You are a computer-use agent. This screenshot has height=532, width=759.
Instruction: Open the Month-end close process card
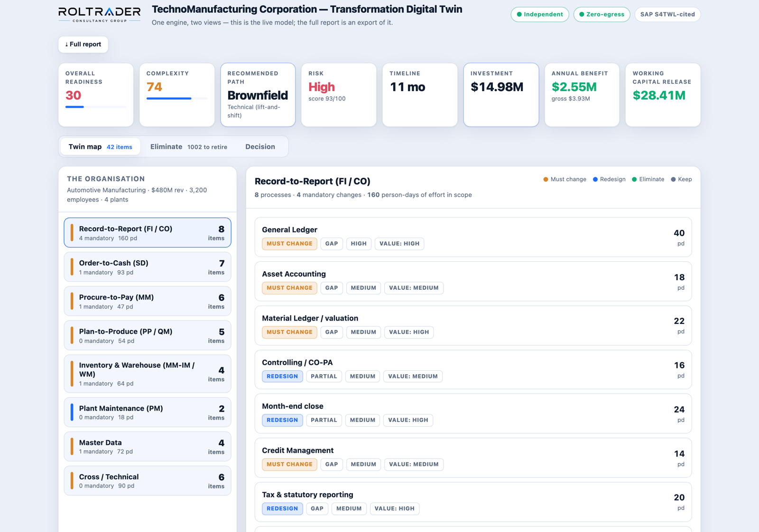473,413
